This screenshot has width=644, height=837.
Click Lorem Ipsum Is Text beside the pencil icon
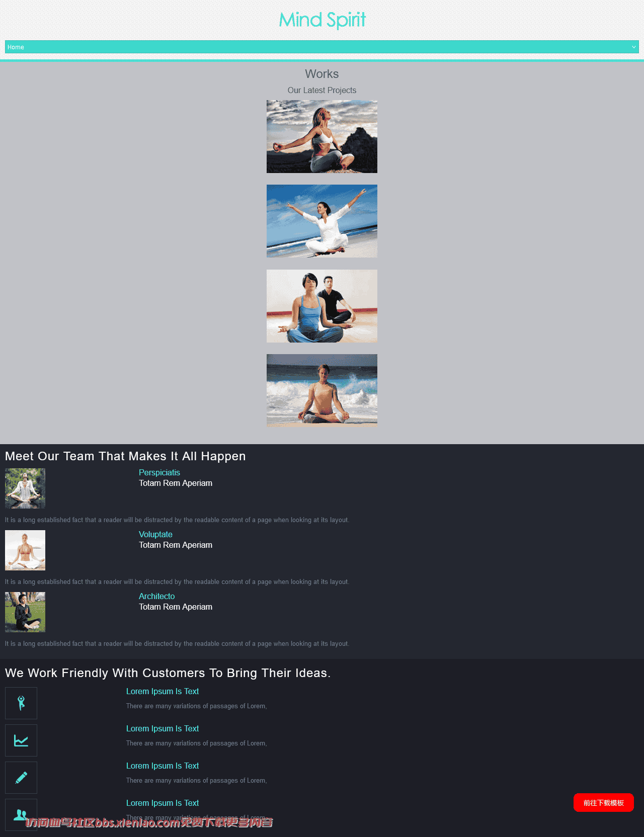pyautogui.click(x=163, y=766)
